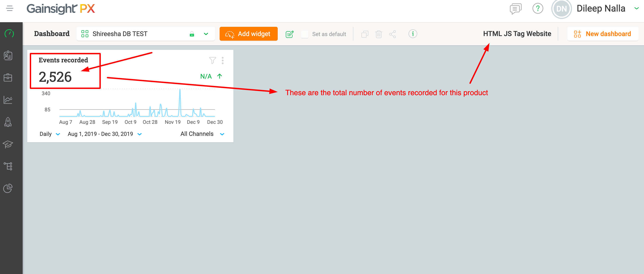Click the Add widget button
The height and width of the screenshot is (274, 644).
click(x=248, y=34)
